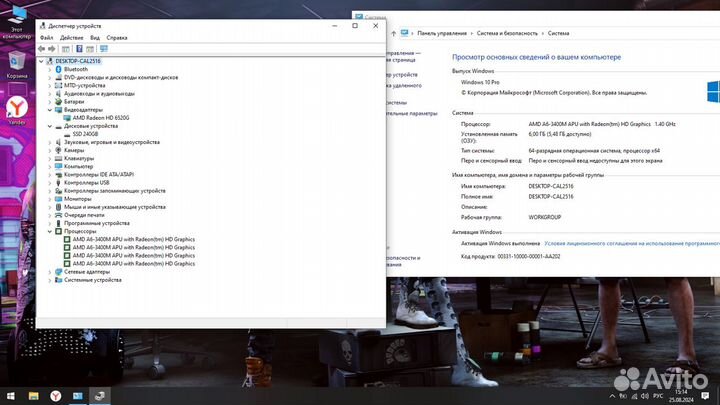The image size is (720, 405).
Task: Collapse the DESKTOP-CAL2516 root node
Action: 41,61
